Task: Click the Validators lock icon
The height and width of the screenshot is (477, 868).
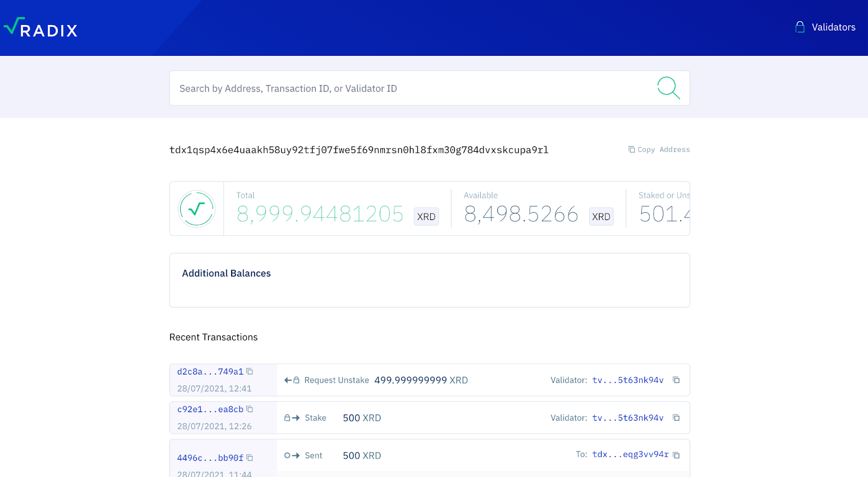Action: point(800,27)
